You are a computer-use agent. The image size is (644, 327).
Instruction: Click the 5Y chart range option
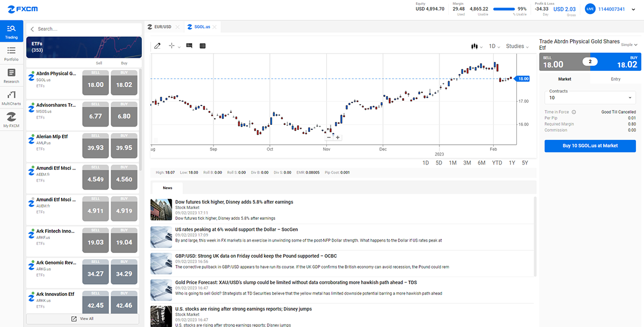525,162
